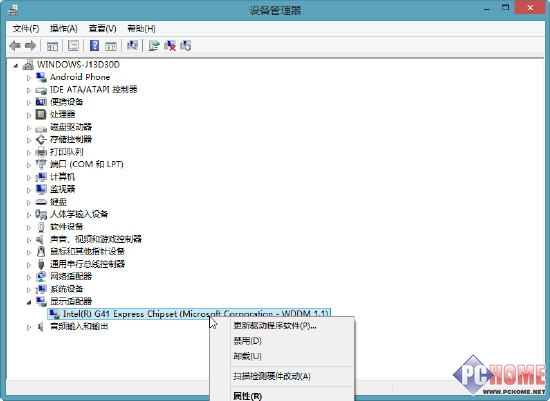
Task: Select Intel(R) G41 Express Chipset device label
Action: (196, 314)
